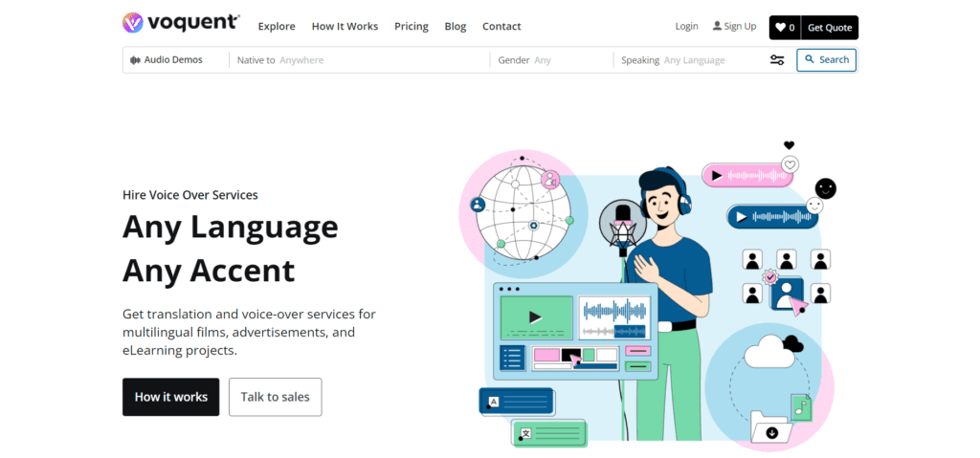Screen dimensions: 980x458
Task: Click the Hire Voice Over Services text
Action: point(190,195)
